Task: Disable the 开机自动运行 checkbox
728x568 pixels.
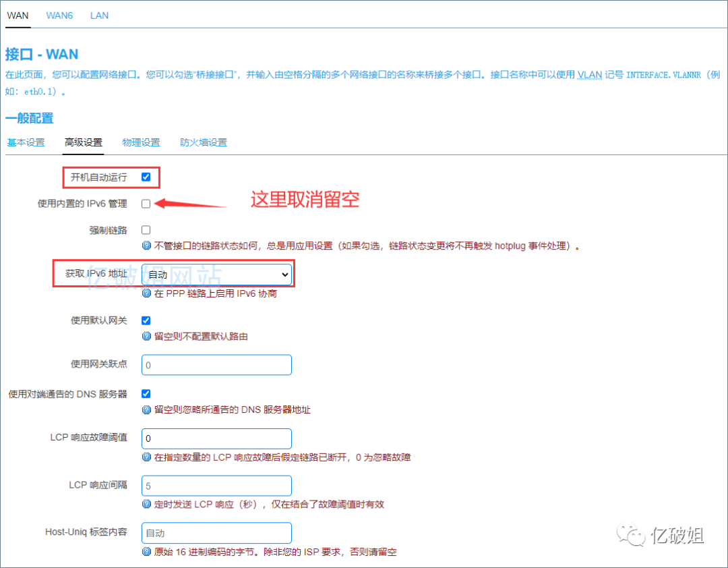Action: (146, 177)
